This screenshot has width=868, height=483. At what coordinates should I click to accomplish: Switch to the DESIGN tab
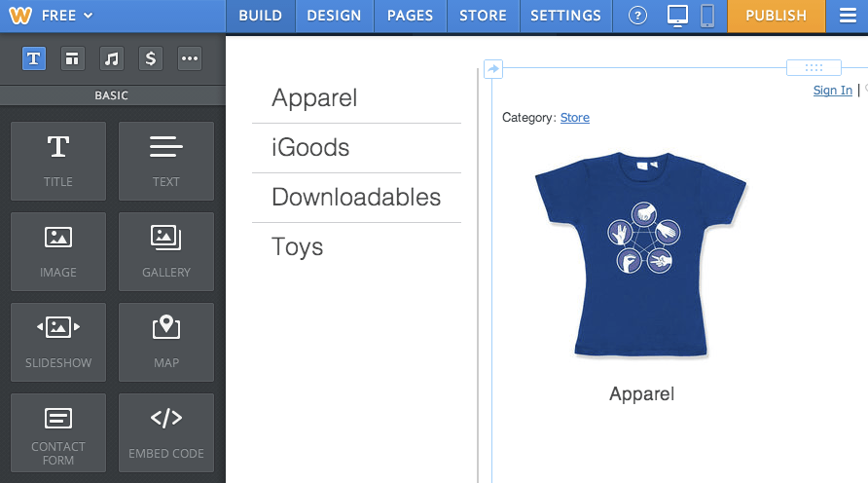pyautogui.click(x=334, y=16)
